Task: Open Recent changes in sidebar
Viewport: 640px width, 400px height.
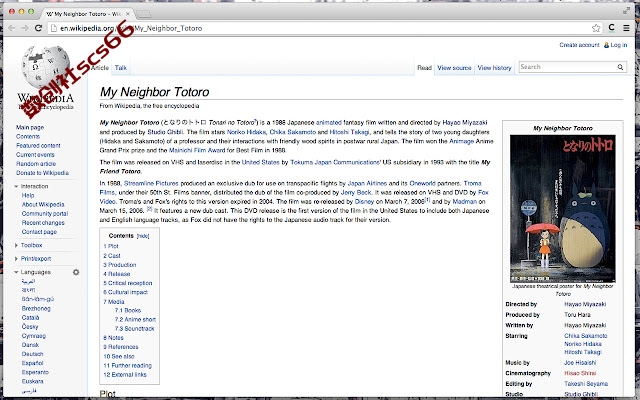Action: [43, 223]
